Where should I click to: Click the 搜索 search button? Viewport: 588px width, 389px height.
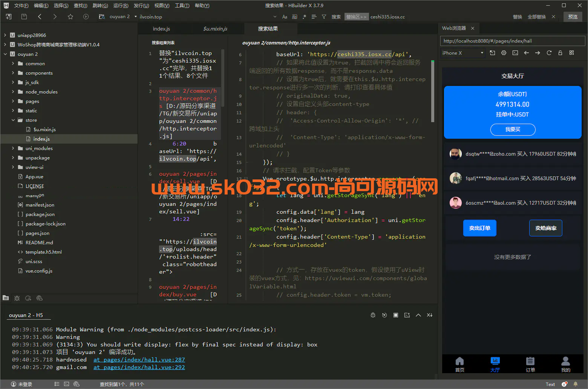coord(336,17)
